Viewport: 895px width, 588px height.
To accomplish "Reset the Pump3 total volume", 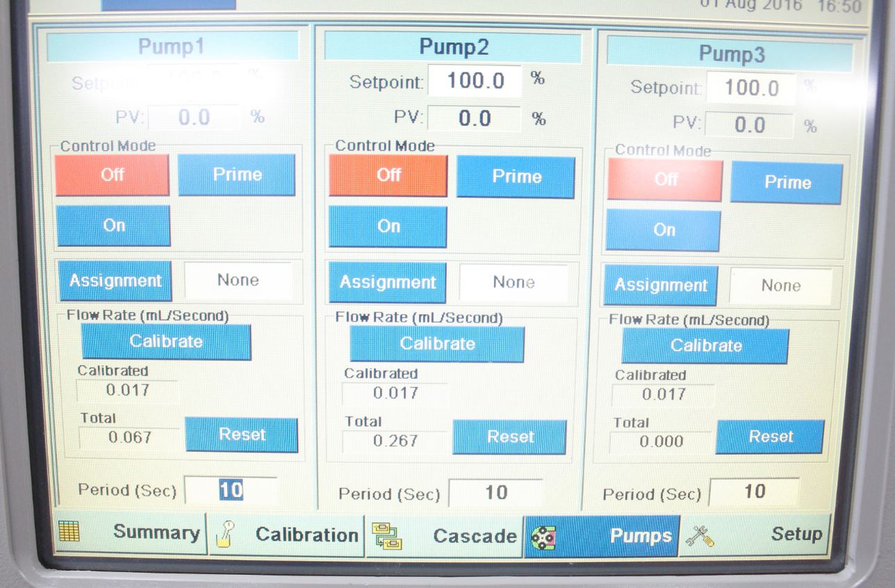I will (x=770, y=436).
